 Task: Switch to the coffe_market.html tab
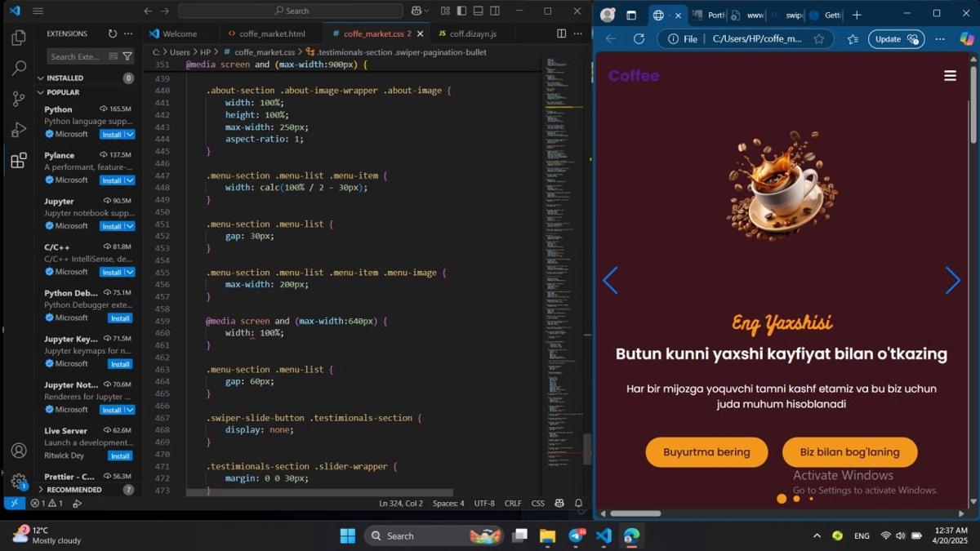pyautogui.click(x=266, y=33)
